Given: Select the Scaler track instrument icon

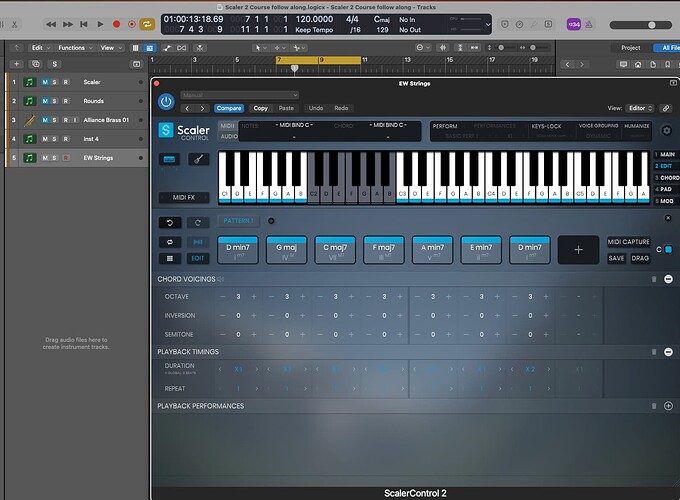Looking at the screenshot, I should point(29,82).
